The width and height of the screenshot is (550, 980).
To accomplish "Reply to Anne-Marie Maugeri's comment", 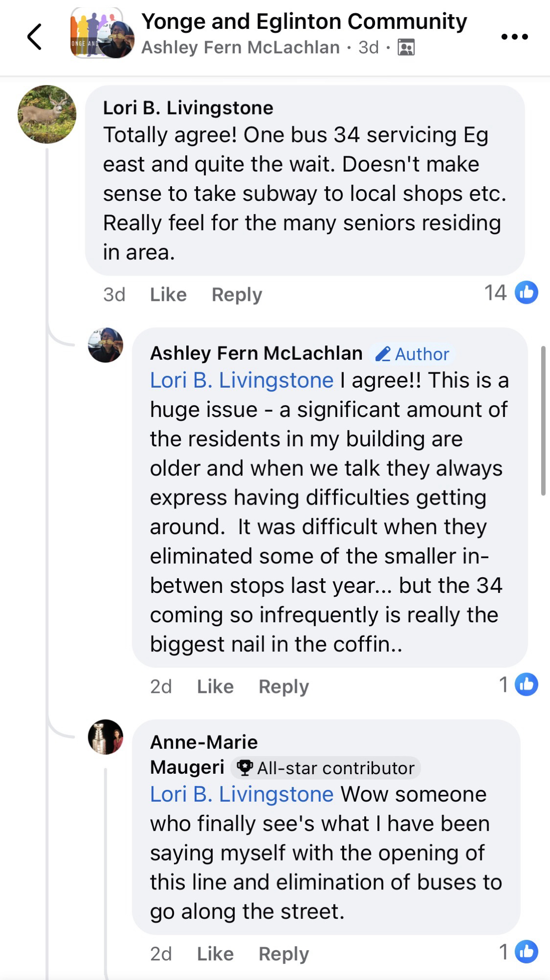I will [x=284, y=954].
